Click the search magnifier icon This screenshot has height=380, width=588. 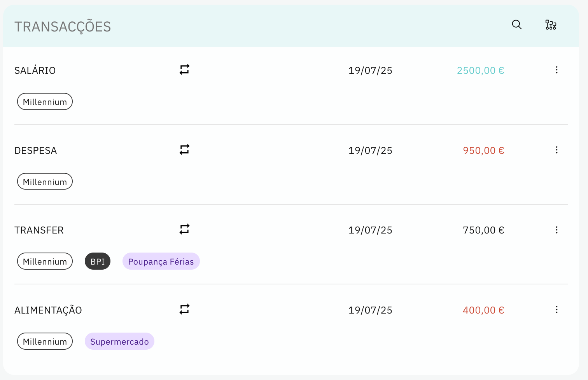tap(516, 24)
